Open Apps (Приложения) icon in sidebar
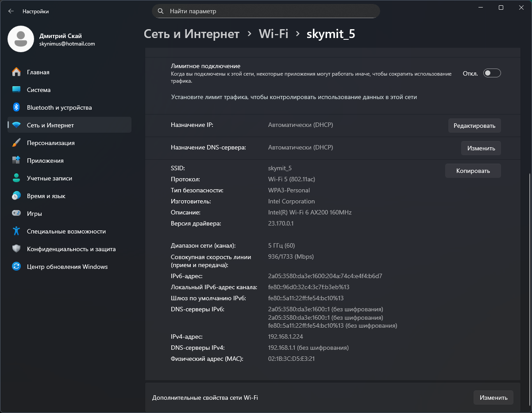The image size is (532, 413). pos(16,161)
